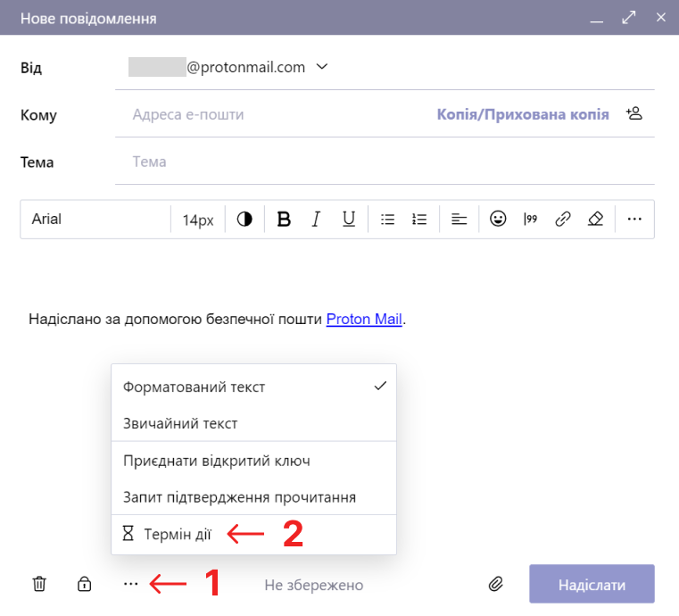
Task: Click the Надіслати send button
Action: click(x=592, y=585)
